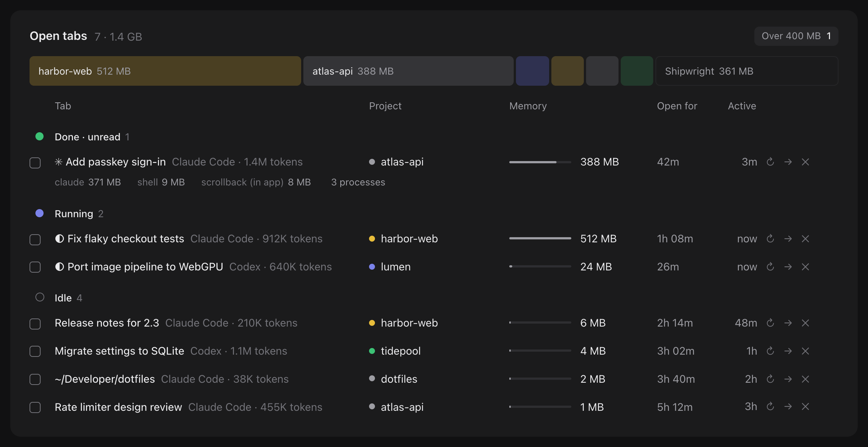This screenshot has height=447, width=868.
Task: Sort by the Memory column header
Action: (x=528, y=106)
